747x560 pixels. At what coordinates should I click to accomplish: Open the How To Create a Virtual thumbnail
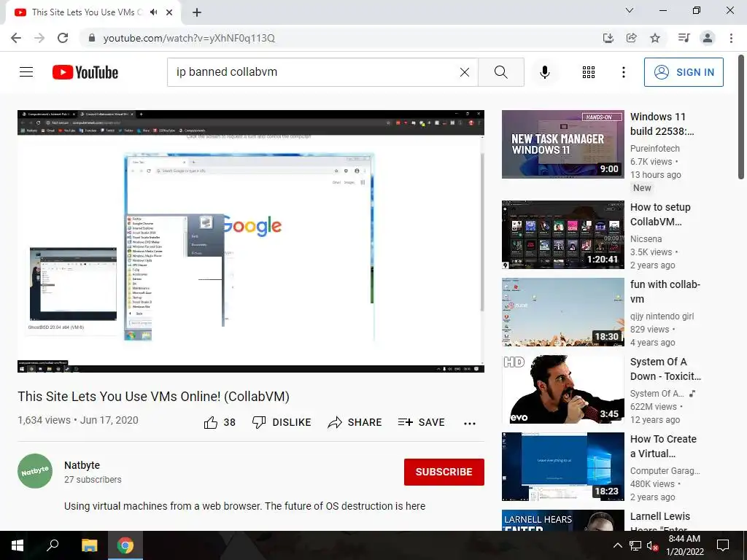pyautogui.click(x=562, y=467)
